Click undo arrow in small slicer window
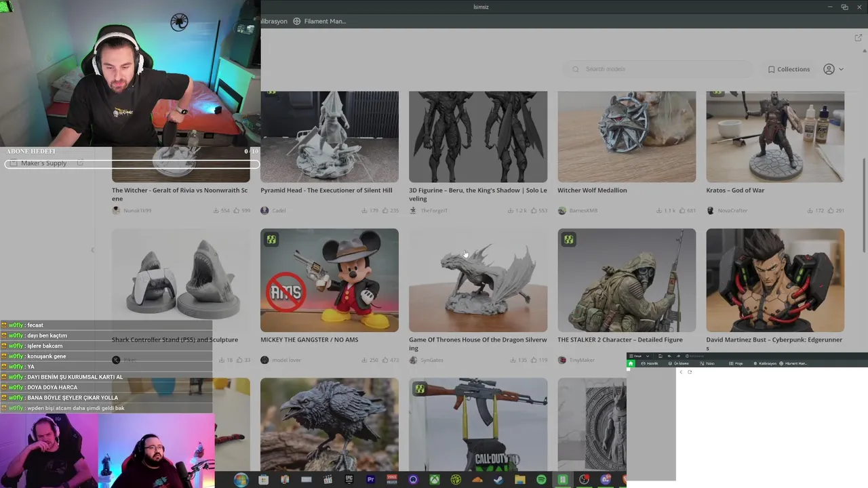Image resolution: width=868 pixels, height=488 pixels. pos(669,356)
